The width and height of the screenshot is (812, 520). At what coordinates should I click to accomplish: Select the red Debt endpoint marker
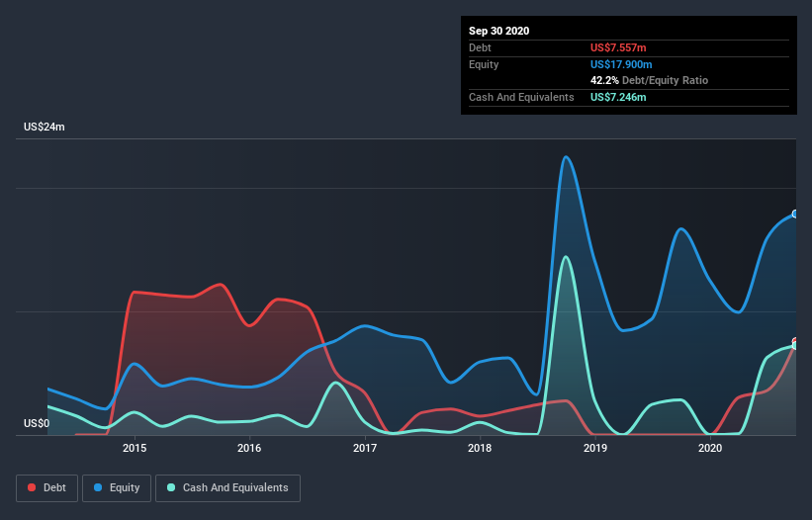(x=795, y=341)
